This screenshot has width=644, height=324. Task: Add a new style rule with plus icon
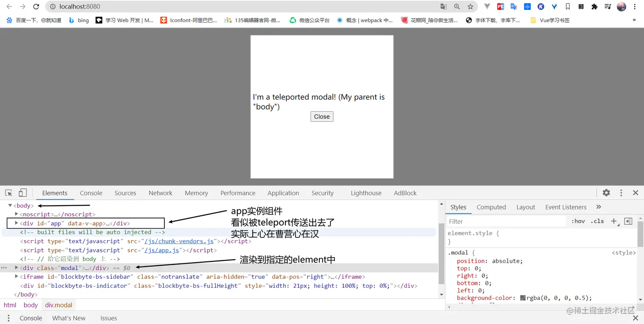tap(614, 221)
